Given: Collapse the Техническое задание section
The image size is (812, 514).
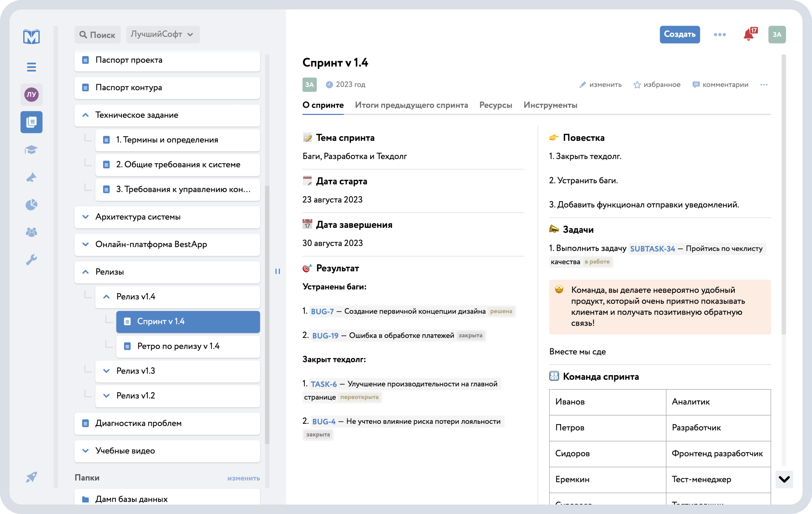Looking at the screenshot, I should click(x=86, y=115).
